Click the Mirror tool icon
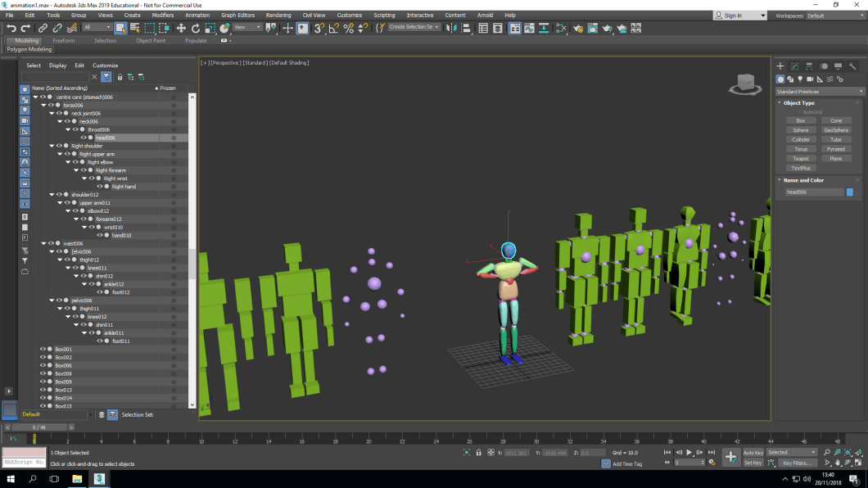 pos(451,28)
